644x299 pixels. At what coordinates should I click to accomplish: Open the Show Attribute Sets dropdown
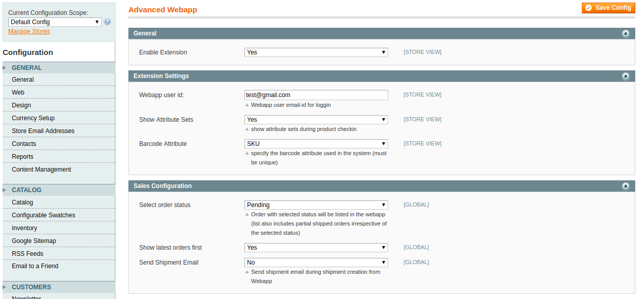(x=316, y=119)
